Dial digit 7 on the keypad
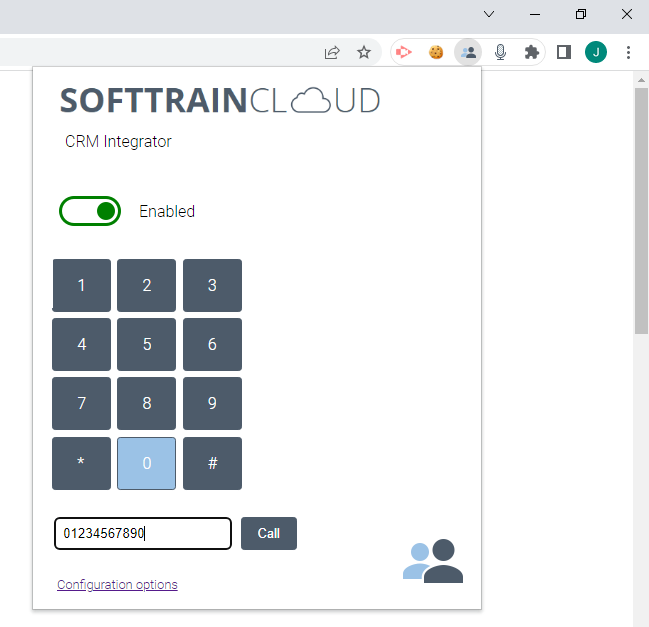The height and width of the screenshot is (627, 649). coord(82,404)
